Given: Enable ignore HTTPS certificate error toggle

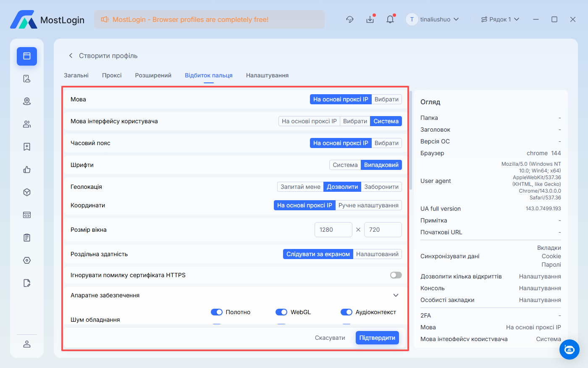Looking at the screenshot, I should tap(396, 275).
